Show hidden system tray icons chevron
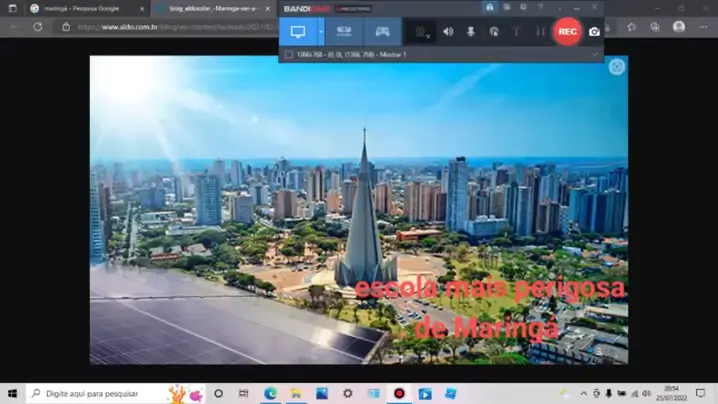The image size is (718, 404). click(x=583, y=394)
